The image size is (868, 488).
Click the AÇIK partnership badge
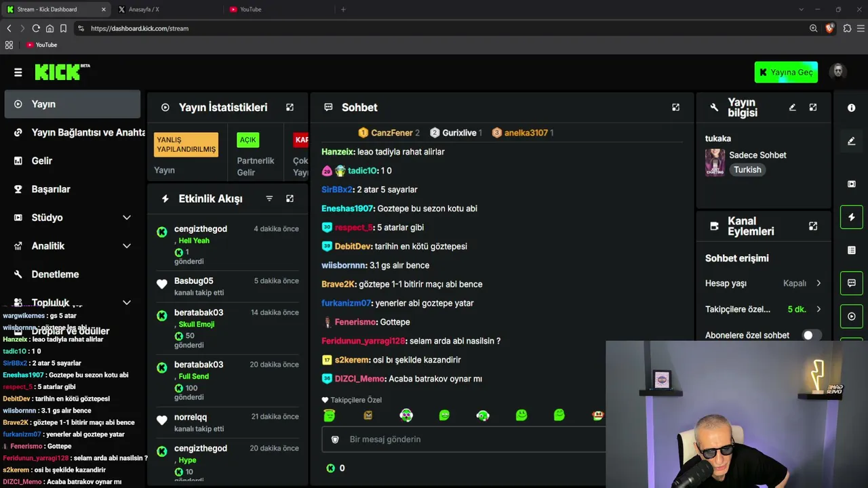click(x=248, y=140)
